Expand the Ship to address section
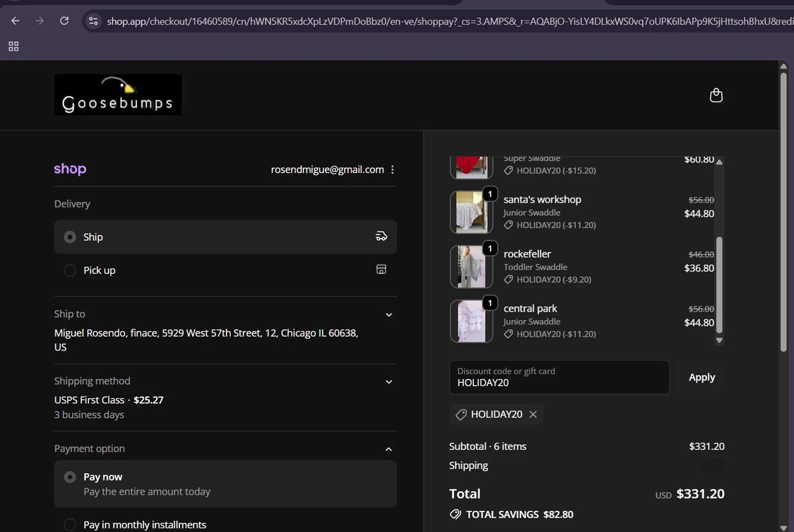The width and height of the screenshot is (794, 532). 389,314
